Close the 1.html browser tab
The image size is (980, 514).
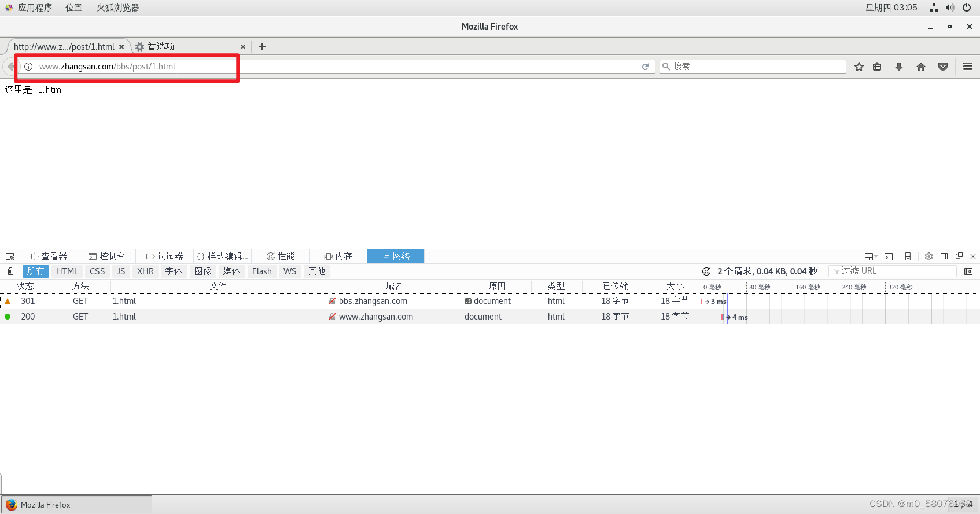(121, 47)
